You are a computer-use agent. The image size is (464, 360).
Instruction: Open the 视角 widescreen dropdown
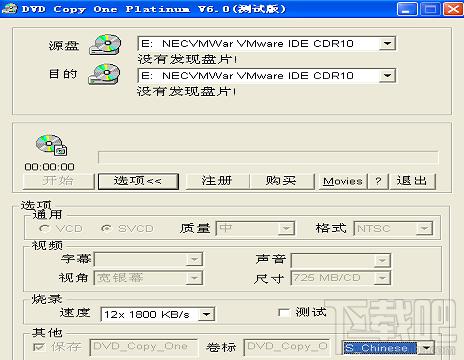194,278
